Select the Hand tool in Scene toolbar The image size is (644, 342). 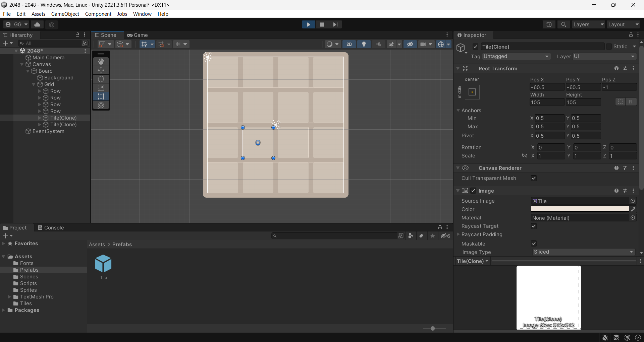point(101,62)
